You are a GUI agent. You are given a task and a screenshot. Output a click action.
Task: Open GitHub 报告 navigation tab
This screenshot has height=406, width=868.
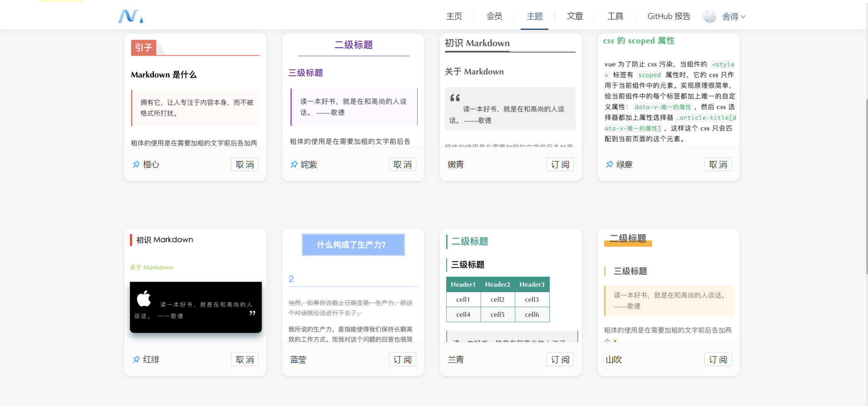(x=669, y=16)
